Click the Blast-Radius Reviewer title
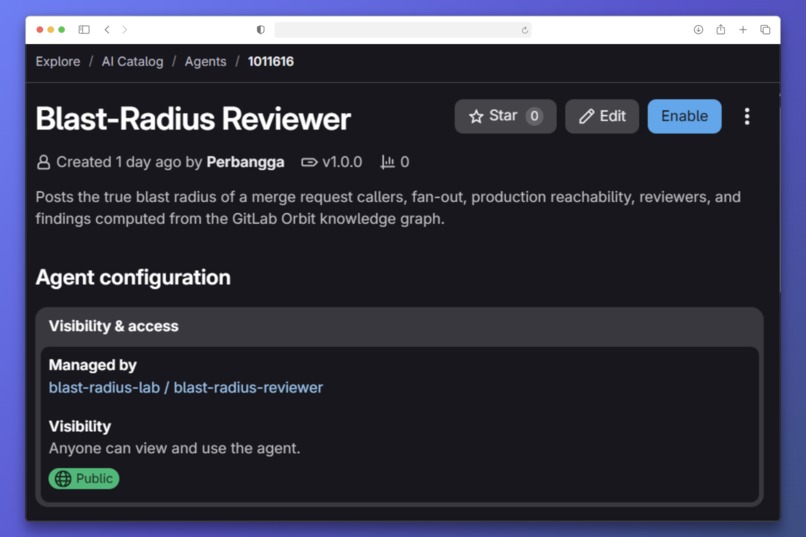Image resolution: width=806 pixels, height=537 pixels. coord(193,119)
